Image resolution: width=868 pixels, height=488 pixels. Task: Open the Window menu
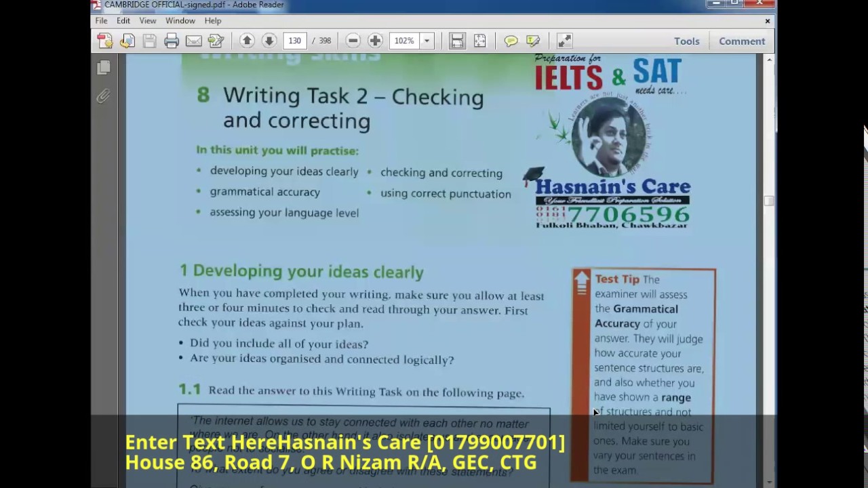point(180,21)
